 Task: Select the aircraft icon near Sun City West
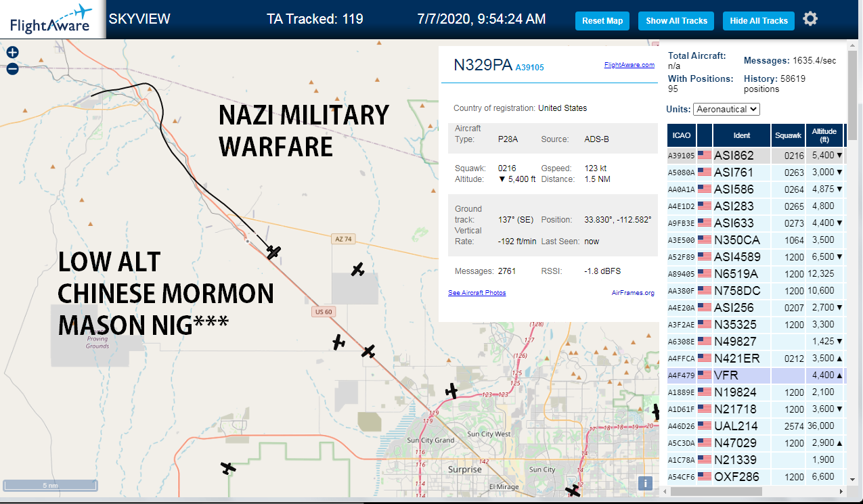(x=451, y=390)
